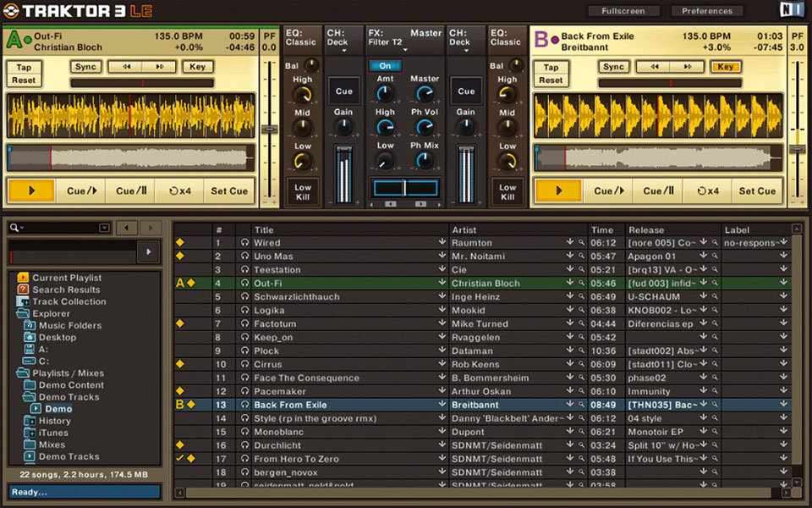Toggle Sync on Deck A
This screenshot has width=812, height=508.
pyautogui.click(x=85, y=66)
